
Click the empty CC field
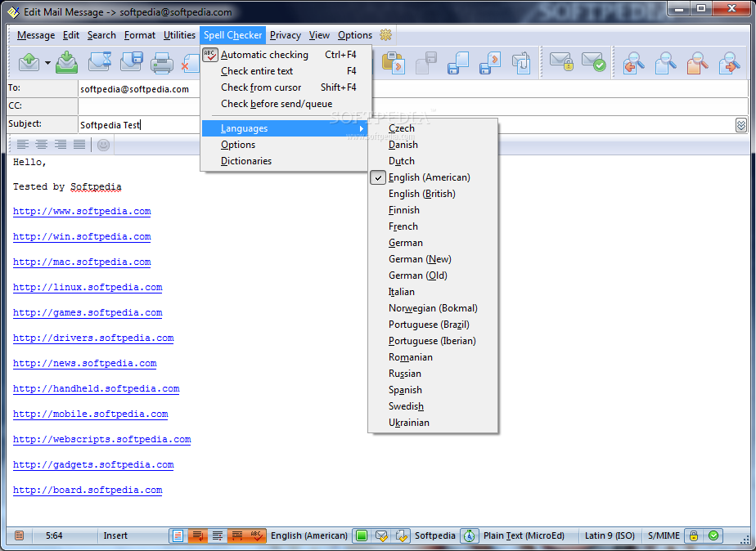point(139,106)
